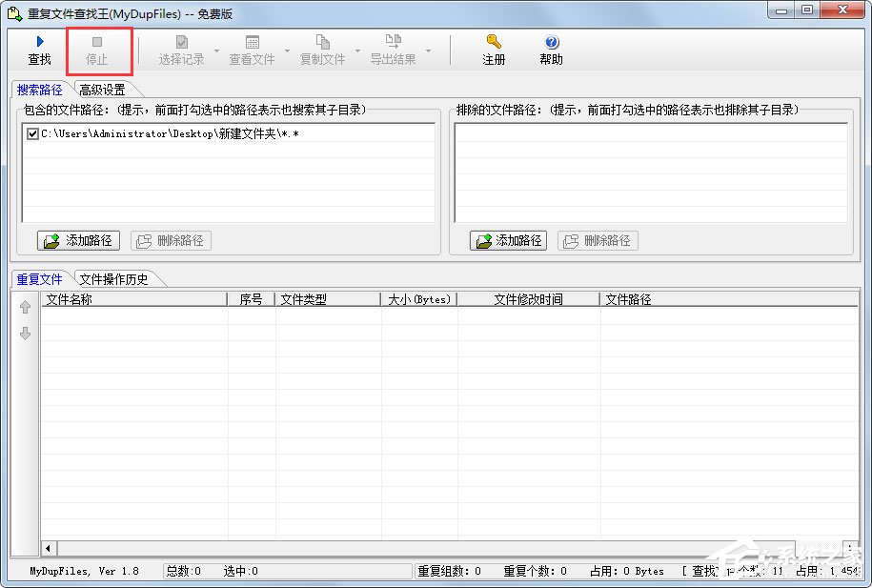The height and width of the screenshot is (588, 872).
Task: Open 注册 with the key icon
Action: point(494,42)
